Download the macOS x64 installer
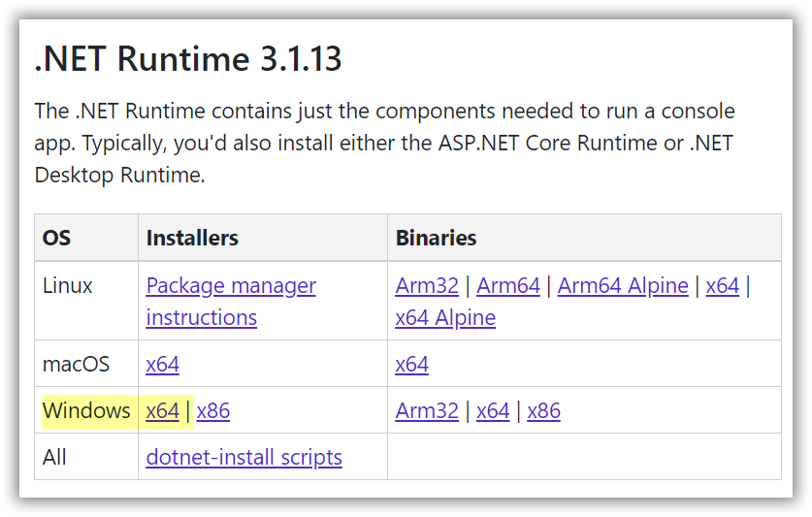Image resolution: width=812 pixels, height=517 pixels. (x=163, y=364)
